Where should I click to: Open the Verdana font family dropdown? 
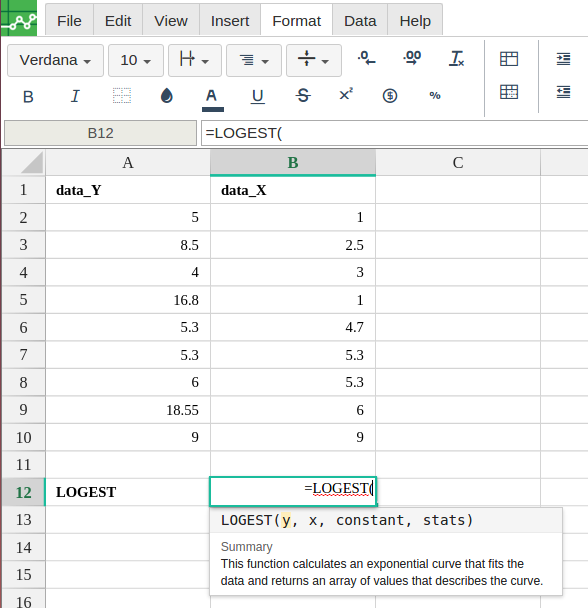coord(55,60)
